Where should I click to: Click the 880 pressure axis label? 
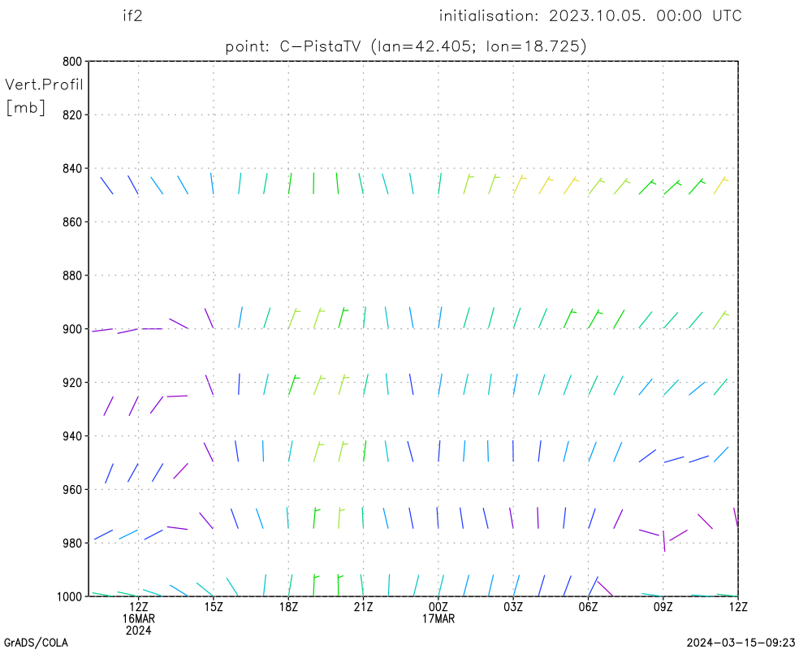72,275
